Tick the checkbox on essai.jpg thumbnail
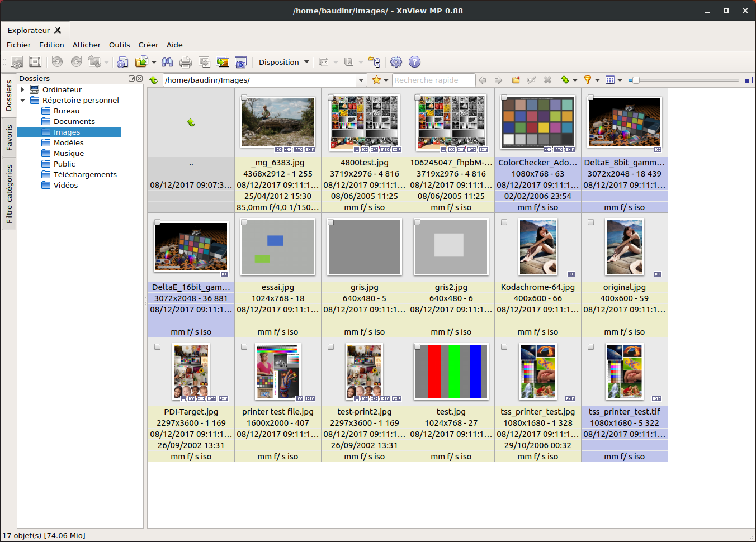This screenshot has width=756, height=542. (x=244, y=222)
